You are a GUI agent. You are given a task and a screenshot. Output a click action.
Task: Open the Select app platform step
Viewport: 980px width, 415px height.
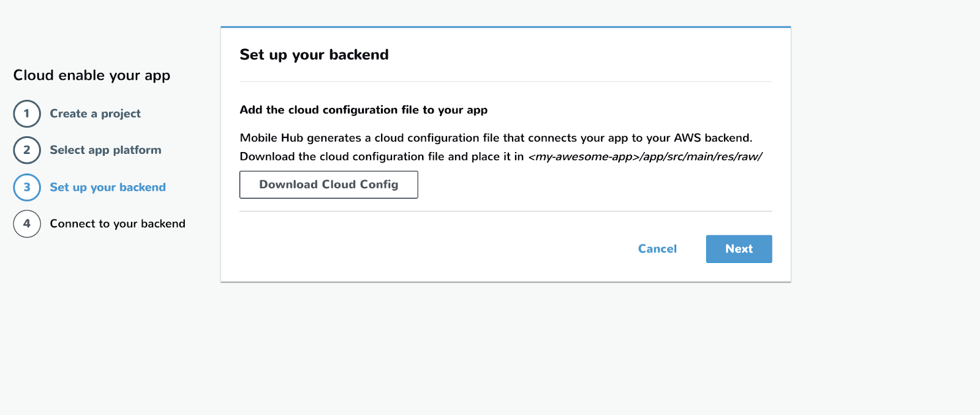click(x=105, y=150)
